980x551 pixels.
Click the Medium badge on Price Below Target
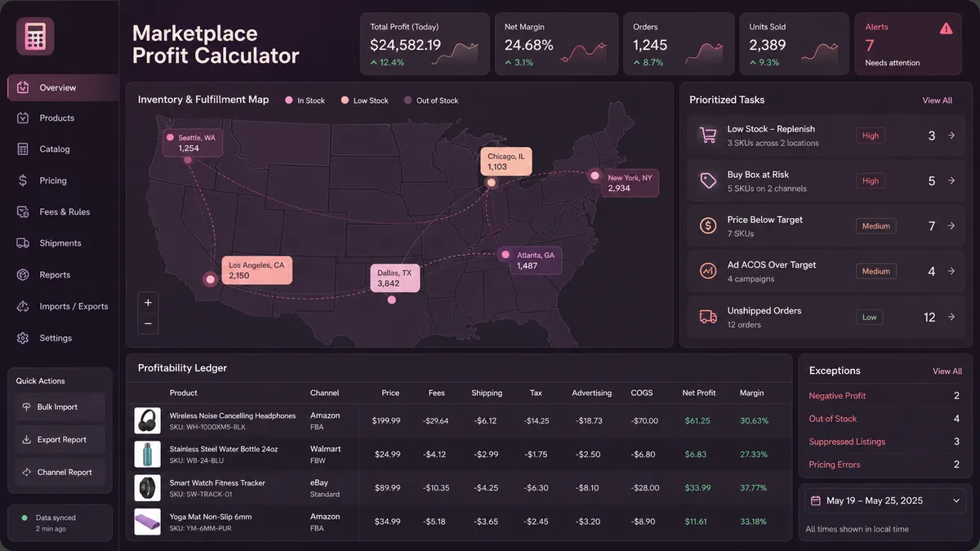click(875, 226)
